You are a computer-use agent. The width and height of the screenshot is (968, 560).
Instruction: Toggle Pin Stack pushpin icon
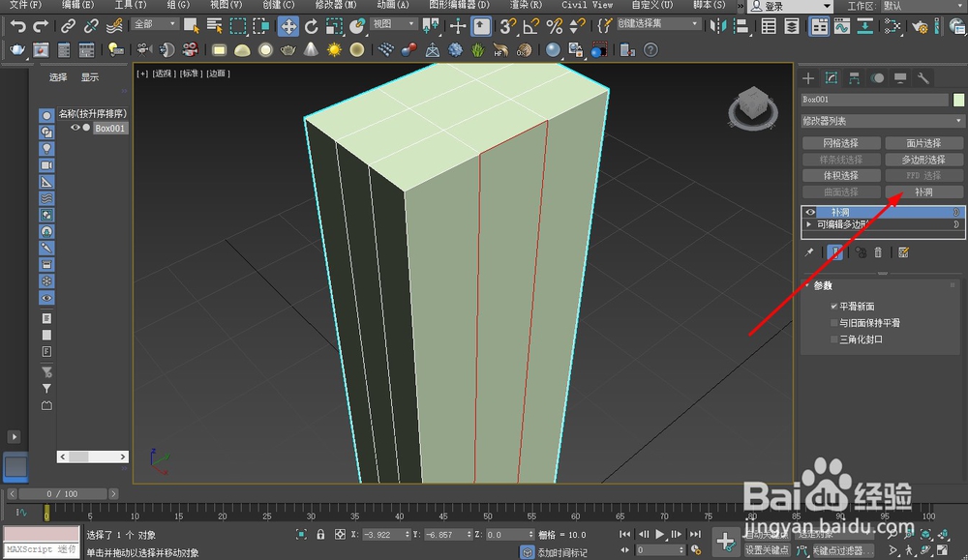[809, 252]
